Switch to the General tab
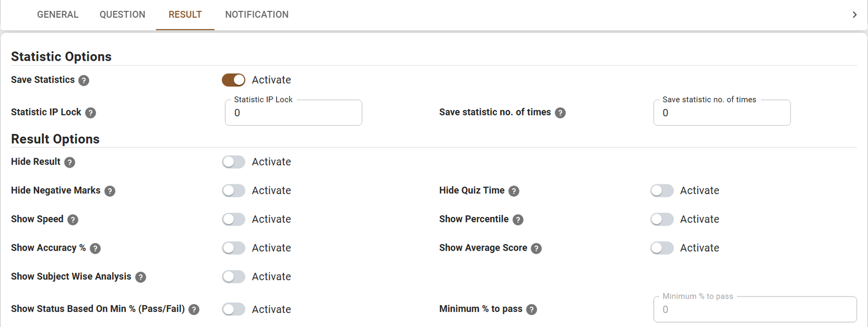This screenshot has width=868, height=327. [58, 15]
